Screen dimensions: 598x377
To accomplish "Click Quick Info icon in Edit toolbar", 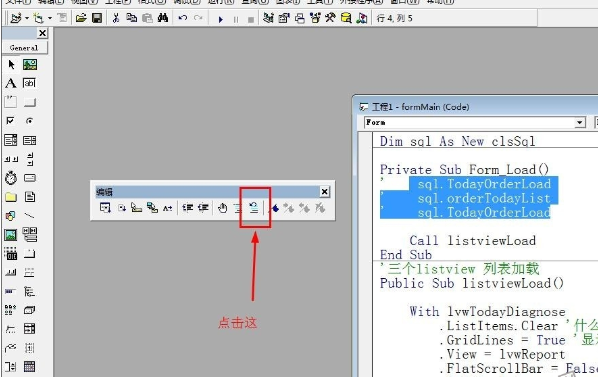I will 136,208.
